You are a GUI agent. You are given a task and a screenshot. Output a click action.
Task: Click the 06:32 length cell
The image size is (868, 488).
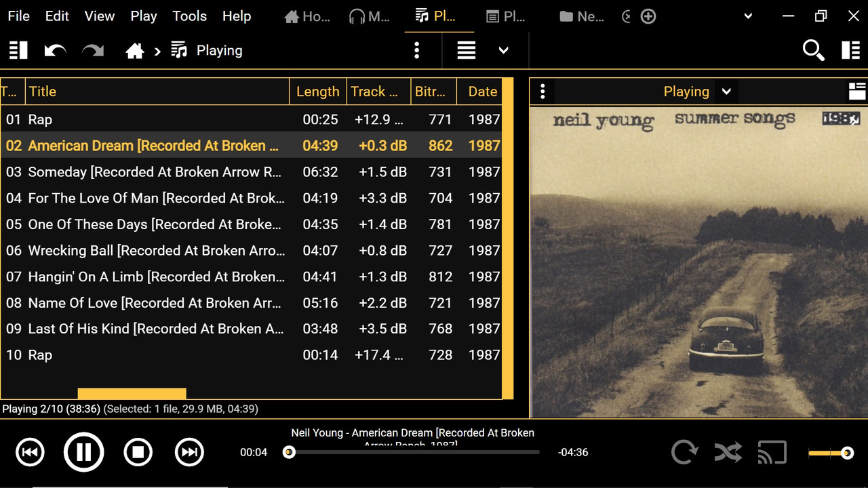point(320,172)
